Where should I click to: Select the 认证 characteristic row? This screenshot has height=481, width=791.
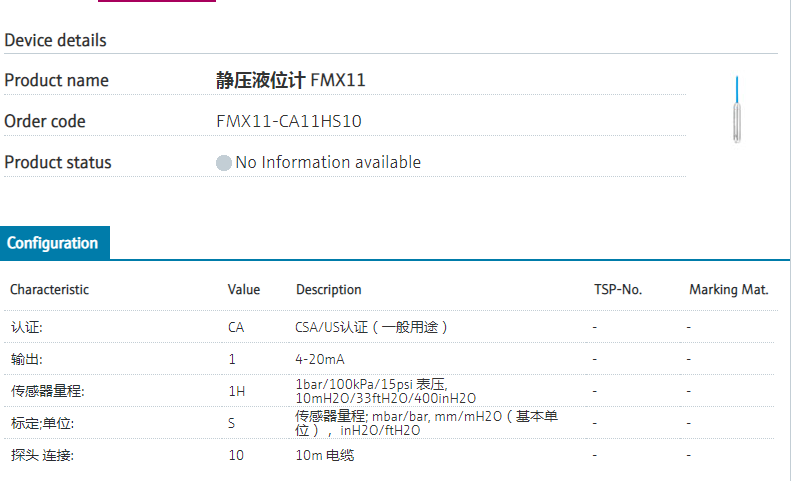tap(27, 327)
